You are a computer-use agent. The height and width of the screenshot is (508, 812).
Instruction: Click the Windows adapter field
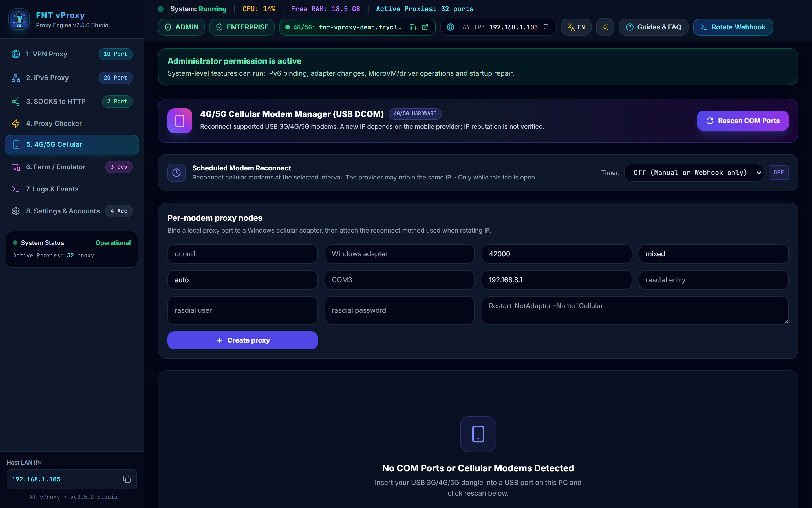(399, 254)
